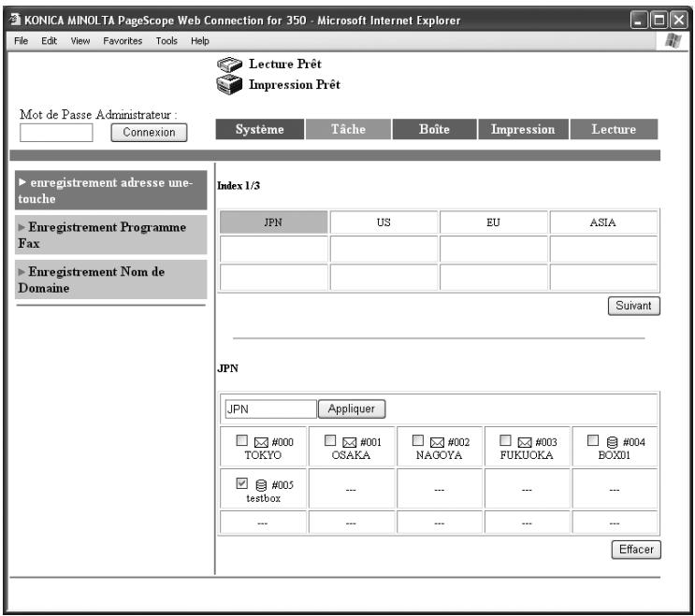Expand Enregistrement Nom de Domaine menu

[110, 279]
